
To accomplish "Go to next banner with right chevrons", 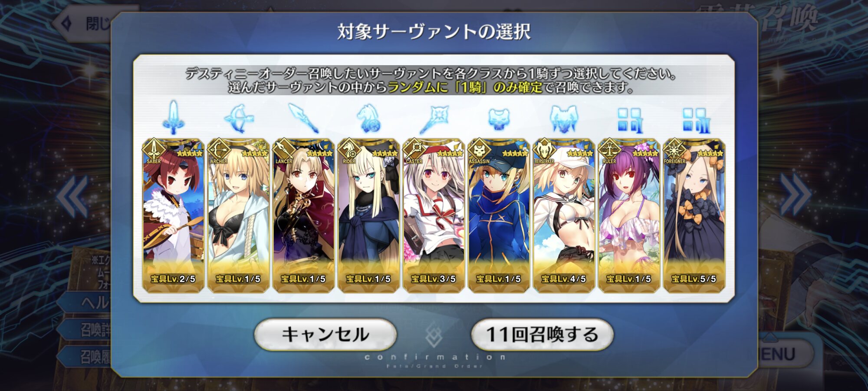I will click(795, 195).
